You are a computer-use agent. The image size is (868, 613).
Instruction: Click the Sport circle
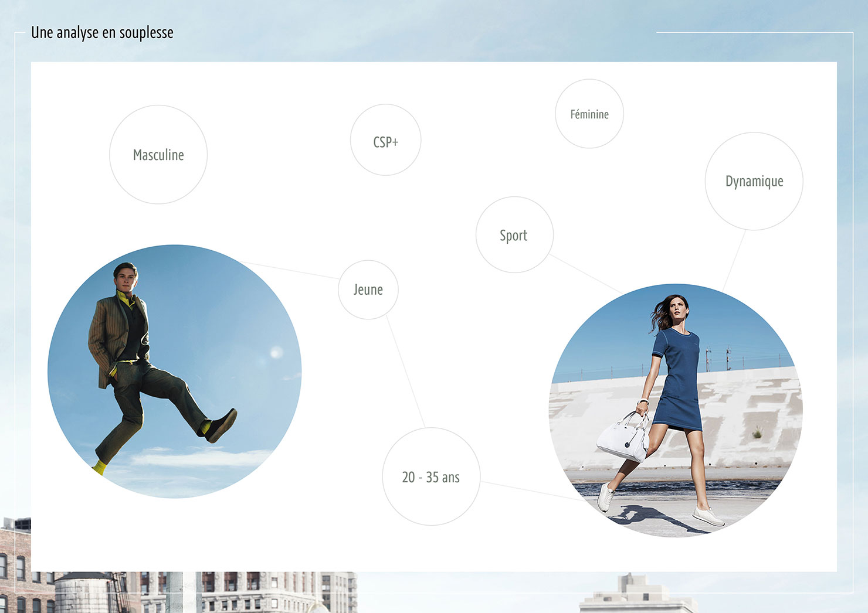pyautogui.click(x=514, y=235)
